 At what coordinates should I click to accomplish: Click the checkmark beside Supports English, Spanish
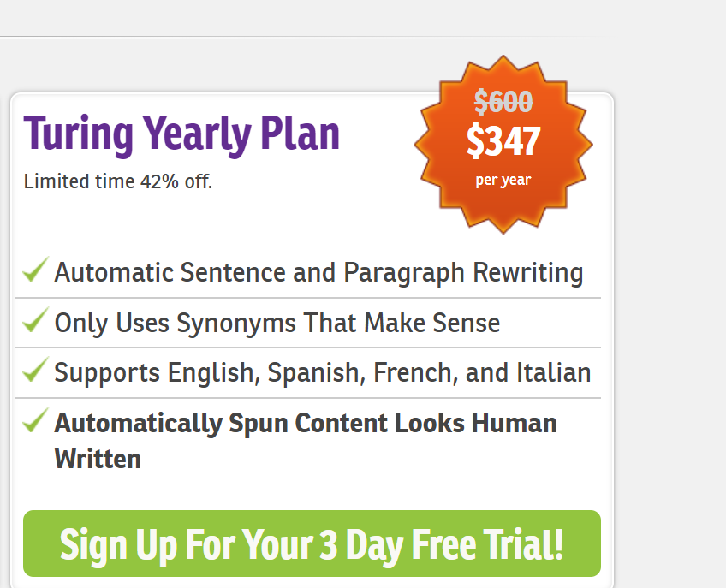point(35,371)
